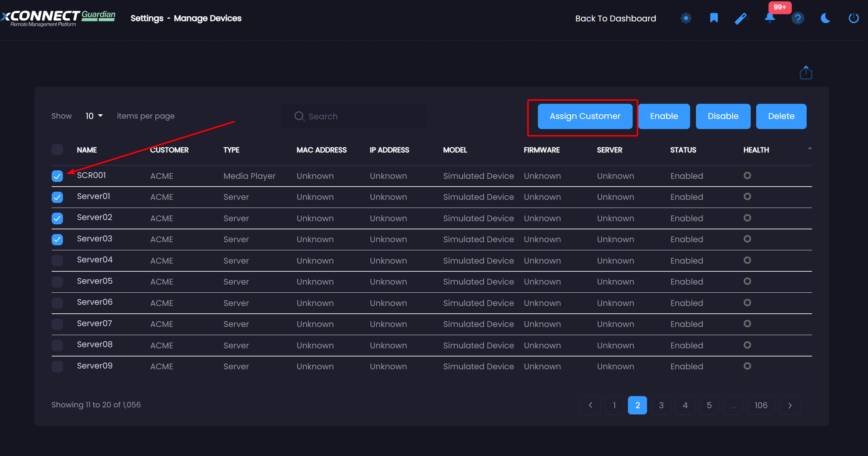Image resolution: width=868 pixels, height=456 pixels.
Task: Open notifications bell with 99+ badge
Action: [770, 18]
